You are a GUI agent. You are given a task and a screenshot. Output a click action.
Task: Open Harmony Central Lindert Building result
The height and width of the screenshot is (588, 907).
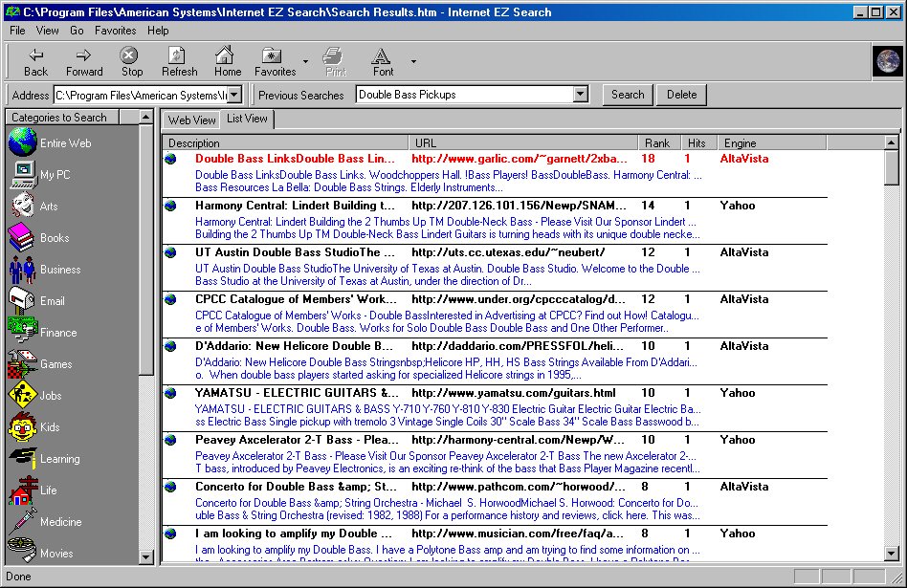[x=295, y=206]
